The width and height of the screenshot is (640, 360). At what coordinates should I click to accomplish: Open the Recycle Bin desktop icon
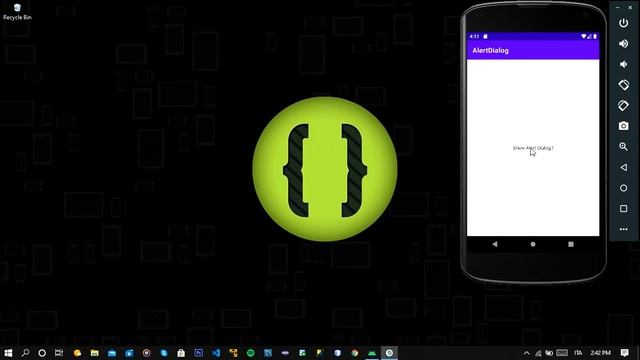pyautogui.click(x=17, y=11)
